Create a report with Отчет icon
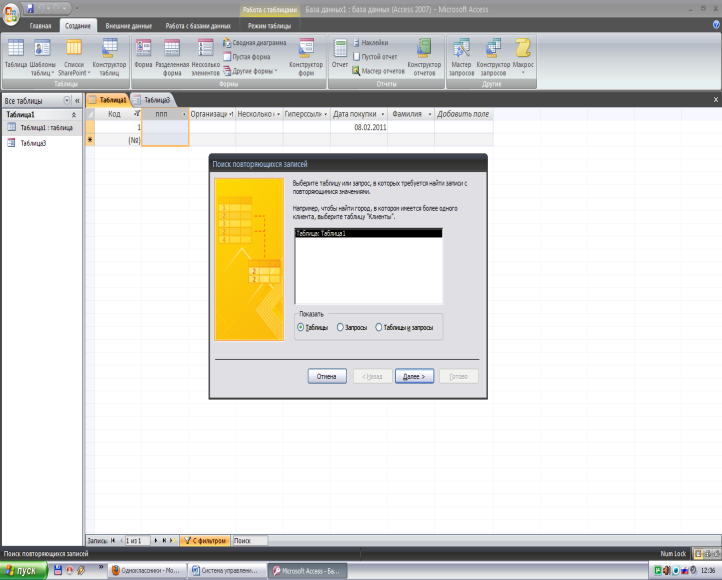 (x=340, y=53)
